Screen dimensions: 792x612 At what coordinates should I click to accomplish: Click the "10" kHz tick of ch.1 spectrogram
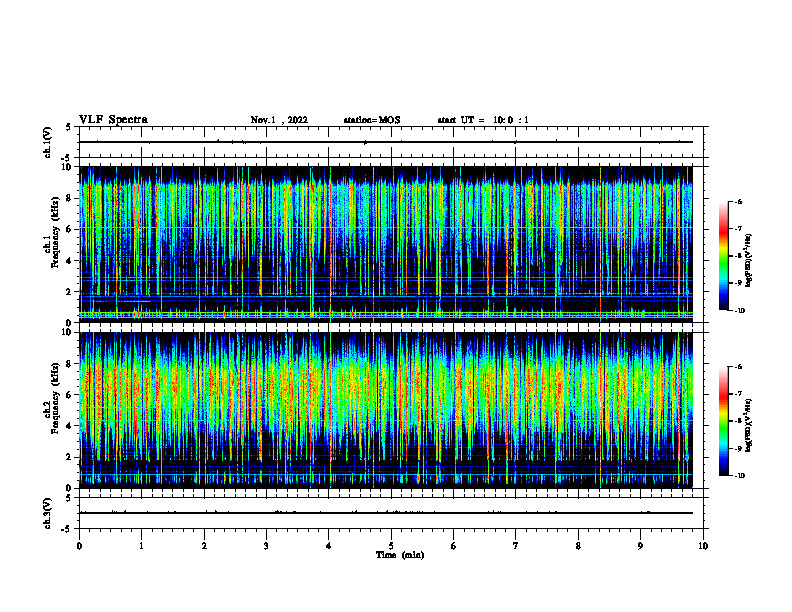tap(68, 167)
